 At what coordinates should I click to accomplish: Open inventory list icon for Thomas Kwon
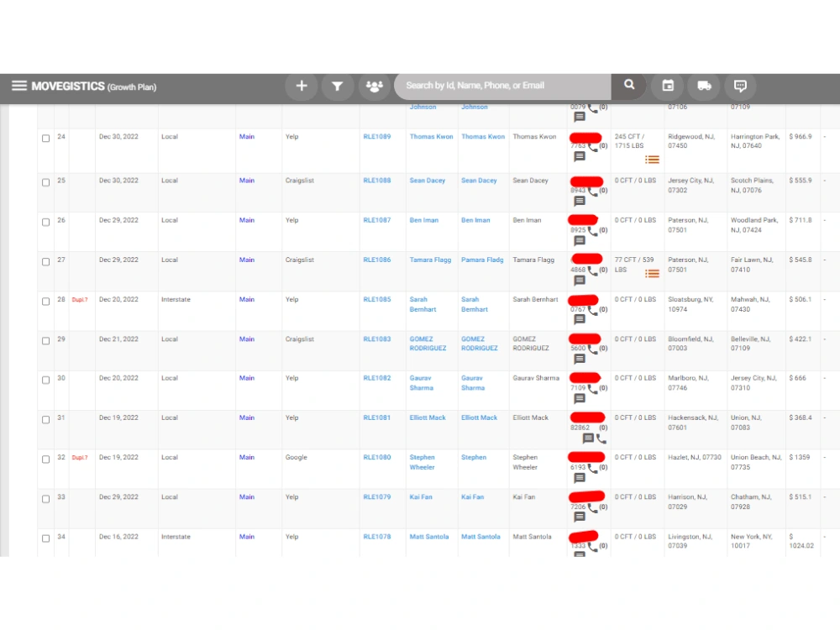click(652, 159)
